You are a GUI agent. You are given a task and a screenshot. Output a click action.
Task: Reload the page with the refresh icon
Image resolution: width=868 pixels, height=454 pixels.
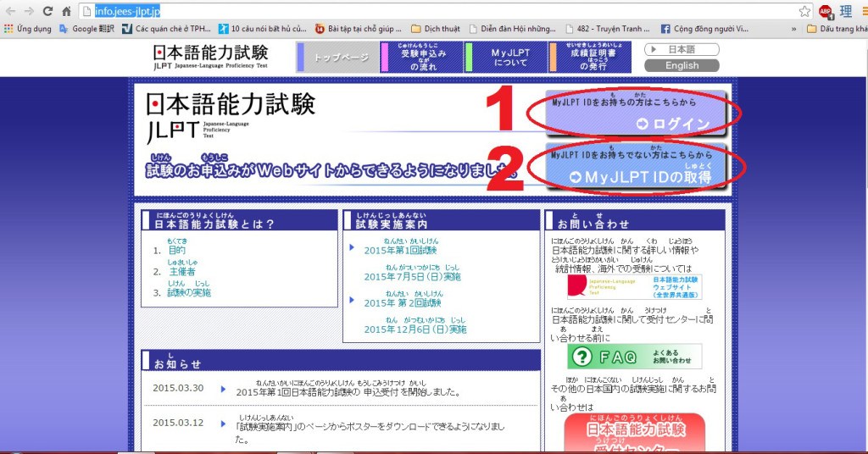point(47,11)
